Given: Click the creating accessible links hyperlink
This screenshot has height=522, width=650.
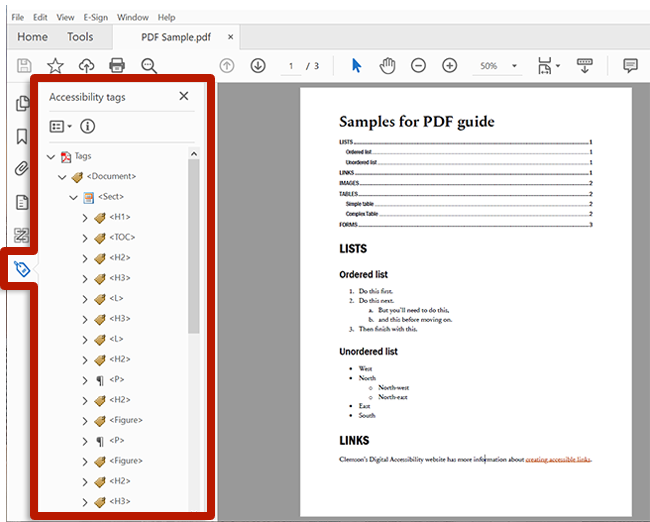Looking at the screenshot, I should click(x=558, y=459).
